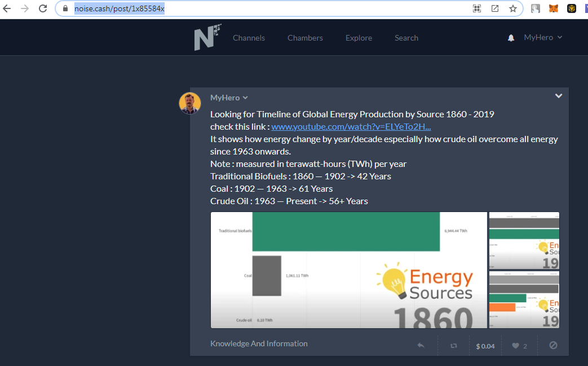Screen dimensions: 588x366
Task: Click the block/mute circle-slash icon
Action: 553,345
